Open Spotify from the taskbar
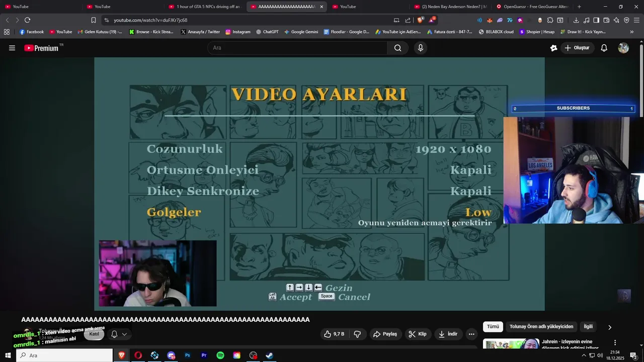The image size is (644, 362). (x=220, y=355)
